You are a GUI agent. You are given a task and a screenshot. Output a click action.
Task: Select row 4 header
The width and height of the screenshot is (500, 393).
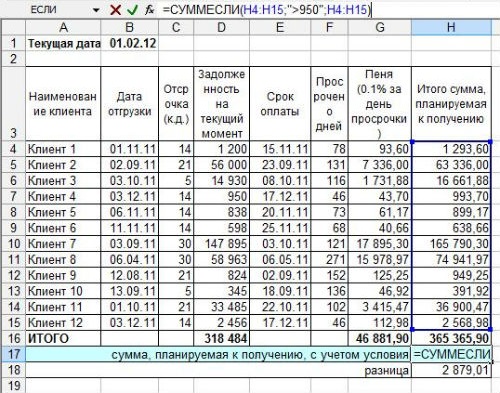(x=14, y=149)
